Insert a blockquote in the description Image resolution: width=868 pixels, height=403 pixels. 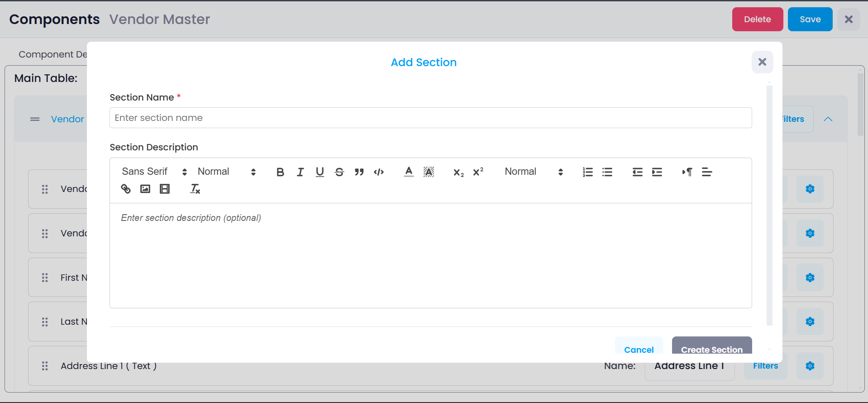point(359,172)
